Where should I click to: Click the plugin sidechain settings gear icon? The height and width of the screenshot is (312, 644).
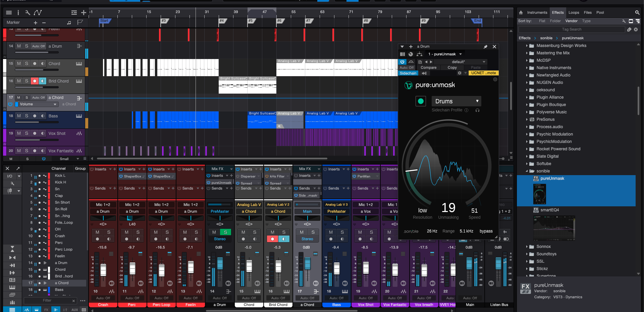click(x=460, y=73)
